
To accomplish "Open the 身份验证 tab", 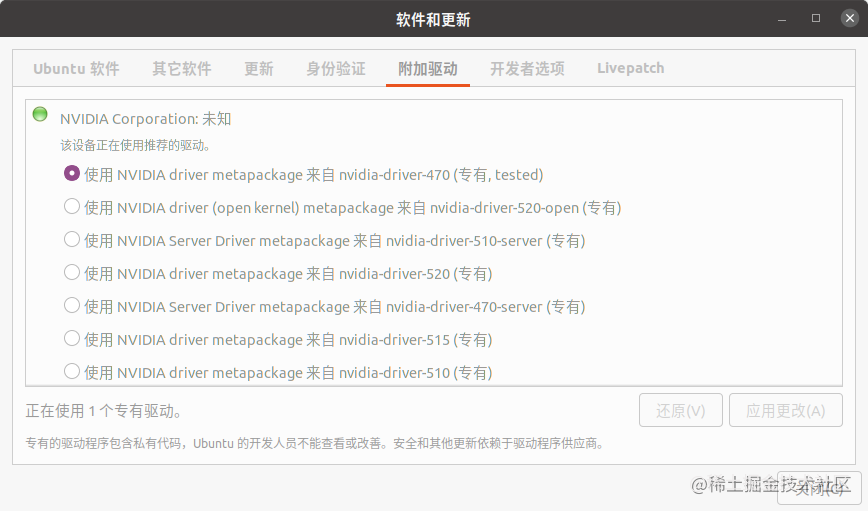I will (x=336, y=69).
